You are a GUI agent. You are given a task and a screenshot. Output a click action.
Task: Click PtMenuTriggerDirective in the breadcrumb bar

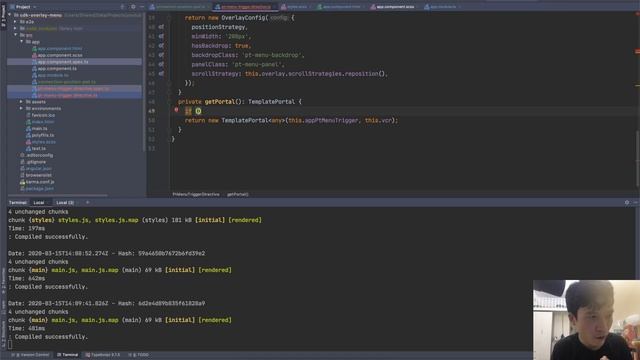click(196, 194)
